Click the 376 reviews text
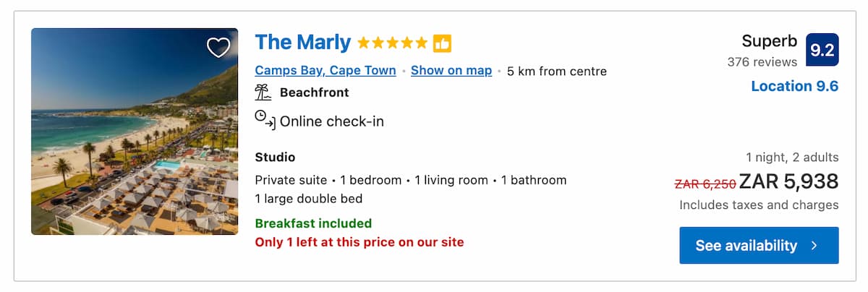This screenshot has width=868, height=292. coord(762,62)
